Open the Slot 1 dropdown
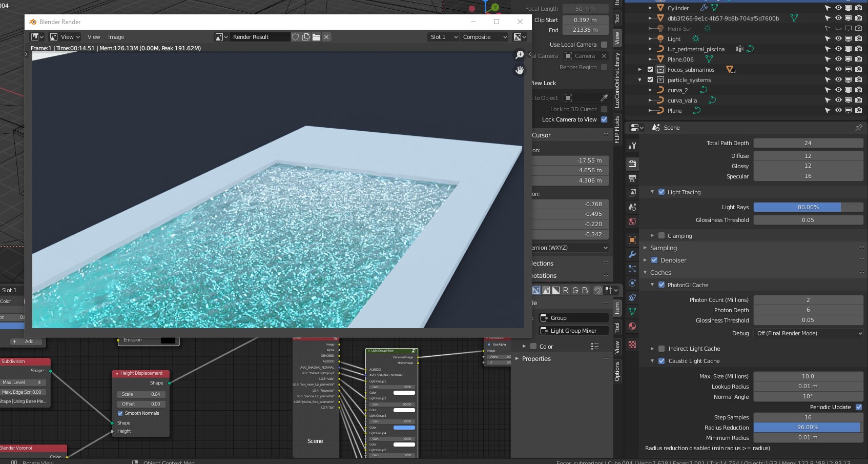Viewport: 868px width, 464px height. [443, 37]
